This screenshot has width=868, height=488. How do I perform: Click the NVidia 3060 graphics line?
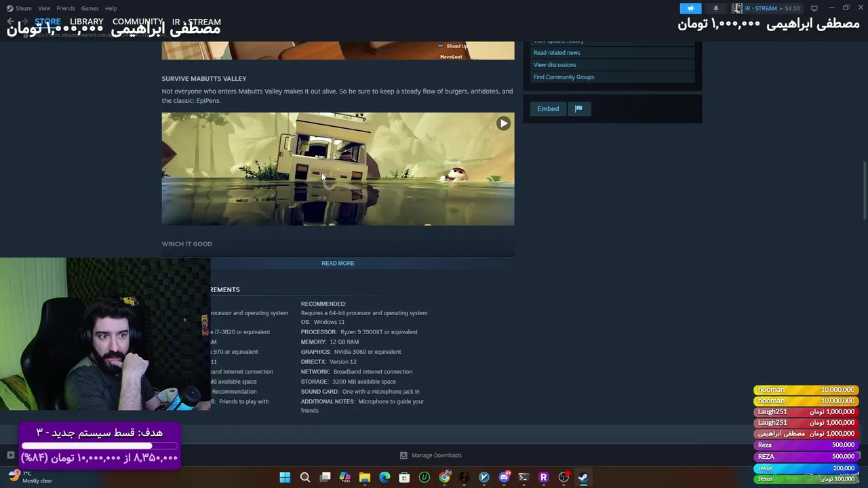351,352
